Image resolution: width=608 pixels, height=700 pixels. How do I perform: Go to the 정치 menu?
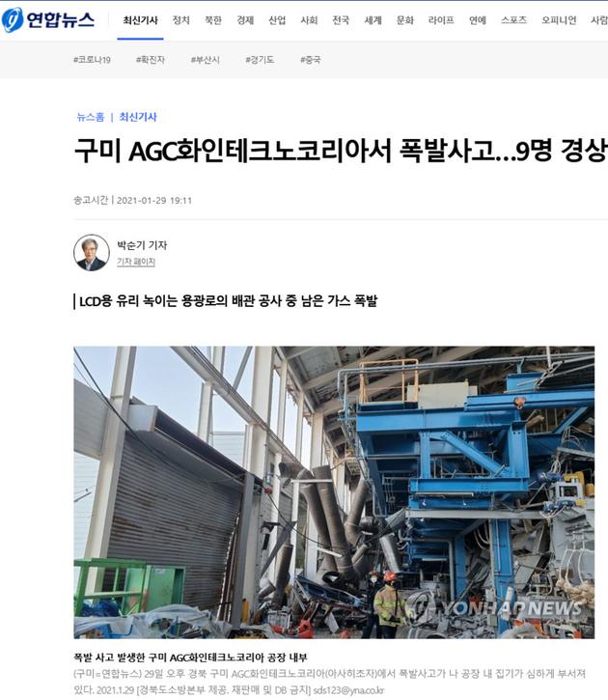(181, 20)
